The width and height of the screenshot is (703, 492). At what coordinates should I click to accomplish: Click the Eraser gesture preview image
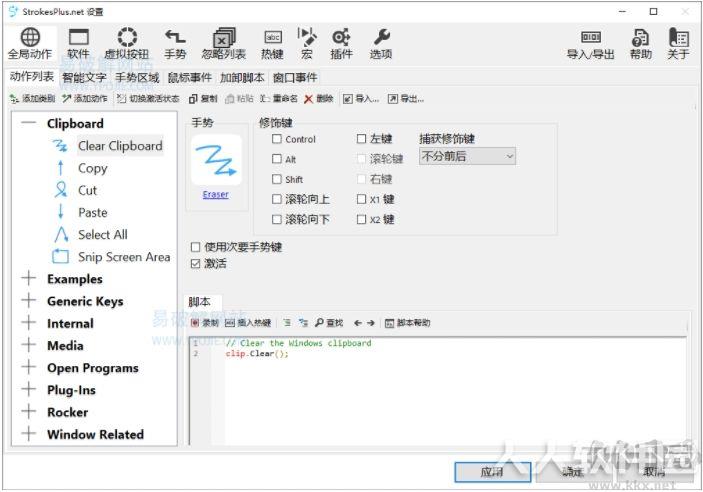point(217,160)
